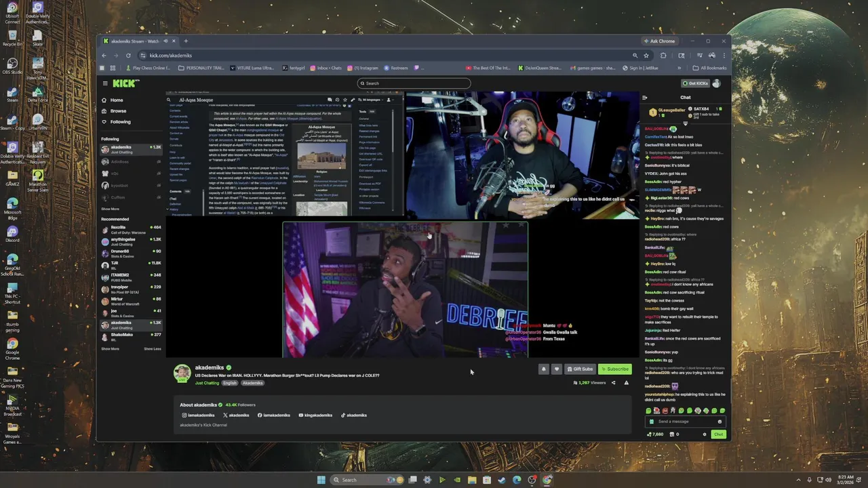Click the Windows taskbar Search box
Image resolution: width=868 pixels, height=488 pixels.
366,480
